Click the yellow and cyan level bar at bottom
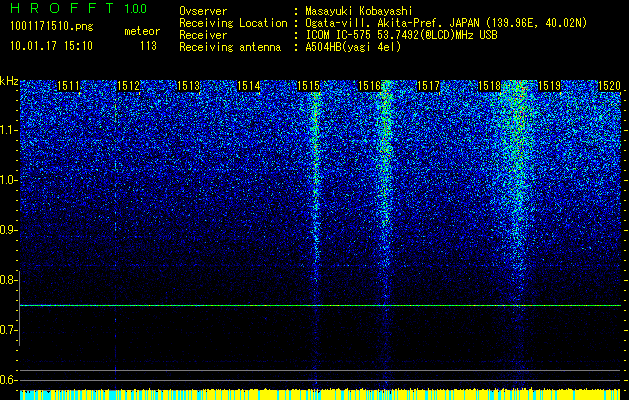The width and height of the screenshot is (629, 400). coord(320,394)
